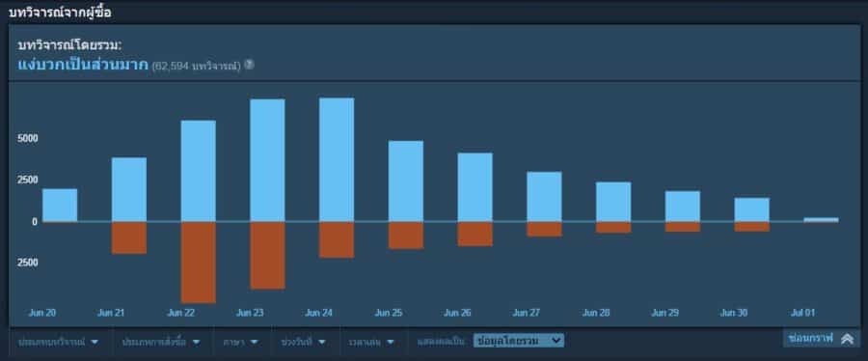The image size is (868, 361).
Task: Open the language filter dropdown
Action: click(x=241, y=342)
